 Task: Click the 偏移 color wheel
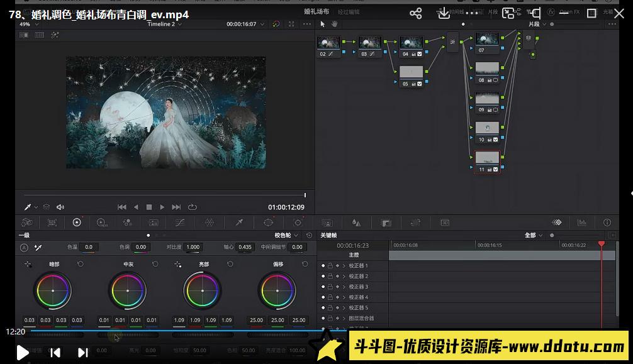click(x=277, y=290)
